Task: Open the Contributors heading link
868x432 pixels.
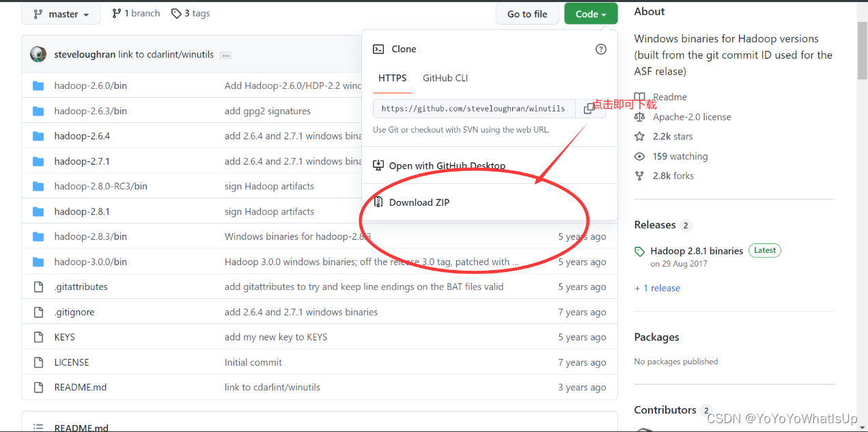Action: pos(665,409)
